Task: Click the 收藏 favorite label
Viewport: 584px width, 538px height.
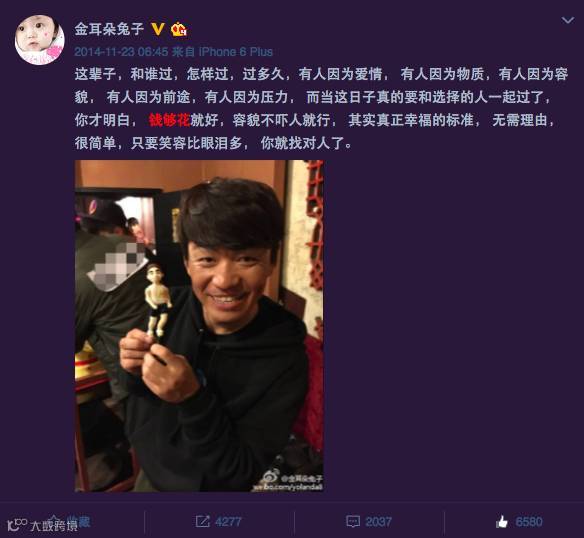Action: pyautogui.click(x=78, y=521)
